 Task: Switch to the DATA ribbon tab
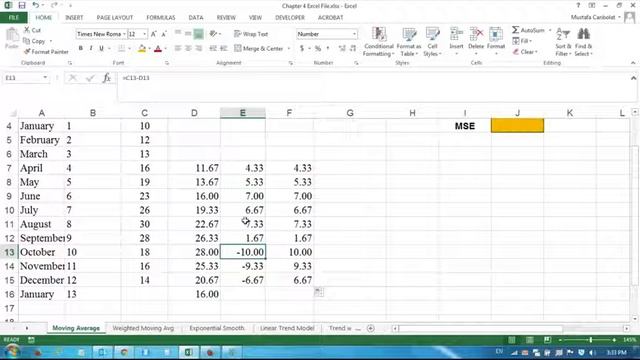(x=196, y=18)
